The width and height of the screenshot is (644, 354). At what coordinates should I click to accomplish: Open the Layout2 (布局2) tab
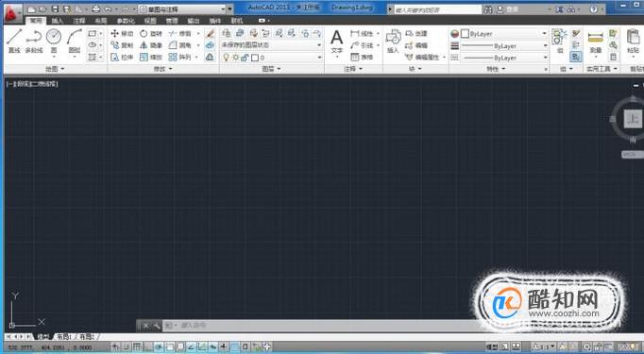point(87,337)
